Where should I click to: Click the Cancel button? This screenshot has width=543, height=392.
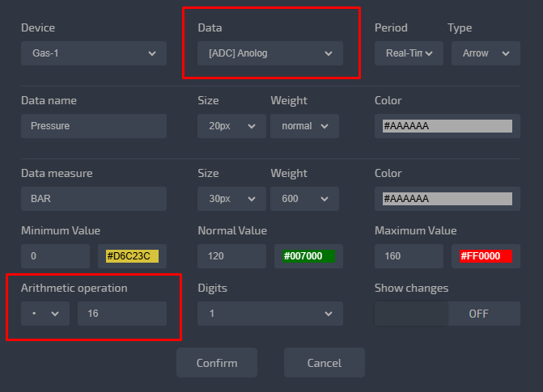324,363
